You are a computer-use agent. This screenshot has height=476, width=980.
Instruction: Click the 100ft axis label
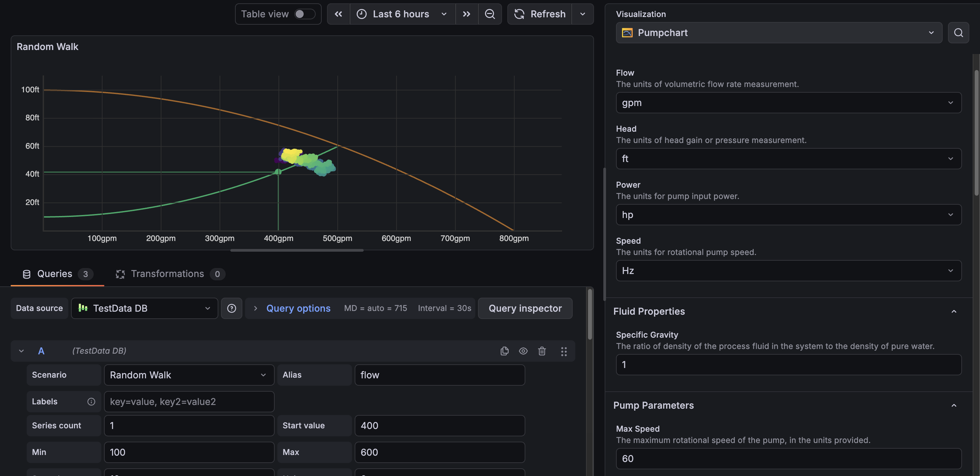(x=30, y=89)
